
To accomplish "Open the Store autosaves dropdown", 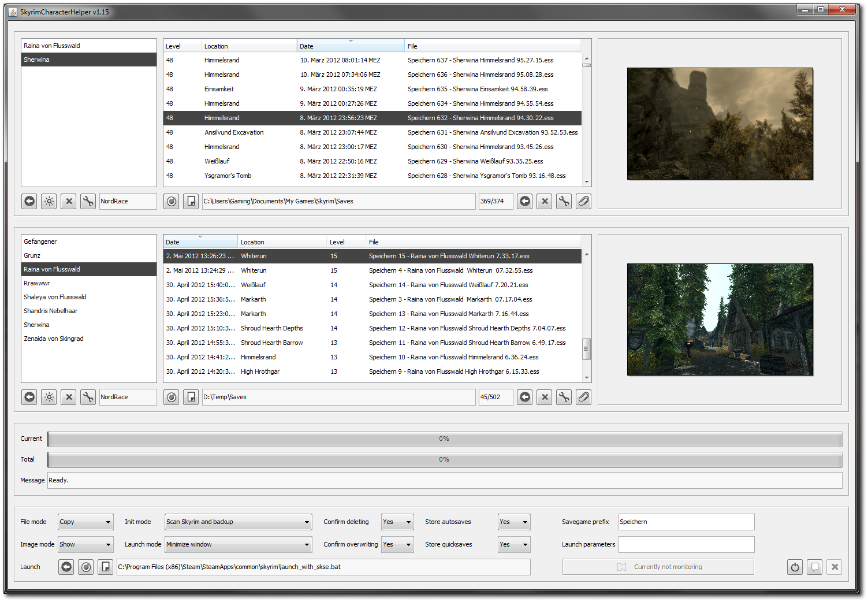I will [513, 522].
